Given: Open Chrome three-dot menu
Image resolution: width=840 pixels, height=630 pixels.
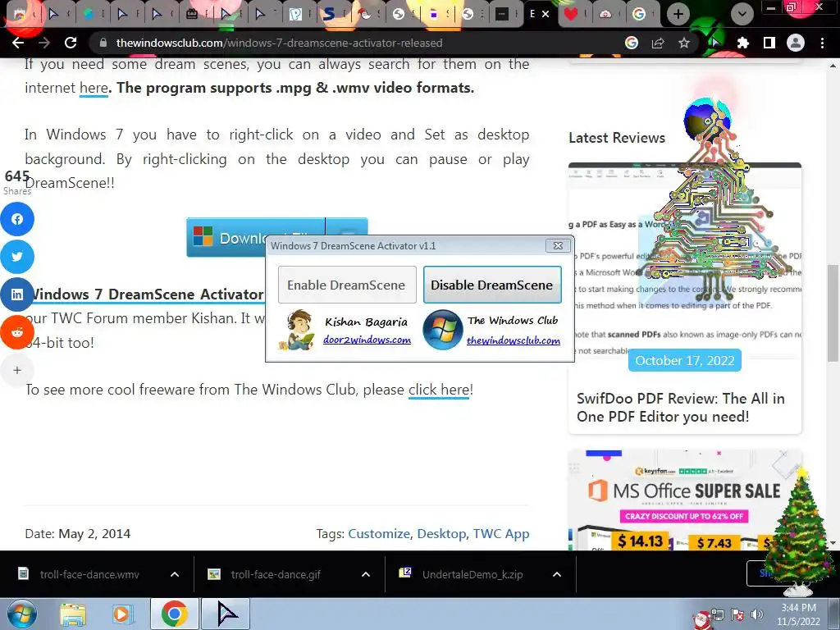Looking at the screenshot, I should [822, 43].
